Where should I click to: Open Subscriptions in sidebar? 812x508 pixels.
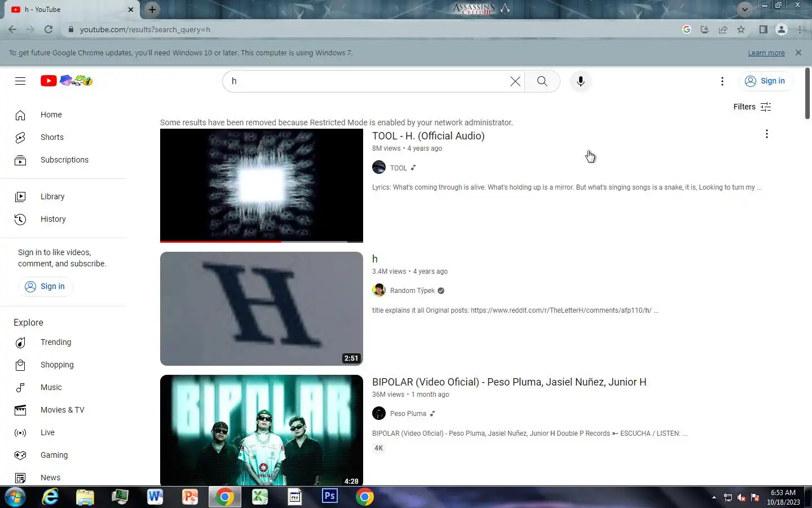(x=63, y=160)
